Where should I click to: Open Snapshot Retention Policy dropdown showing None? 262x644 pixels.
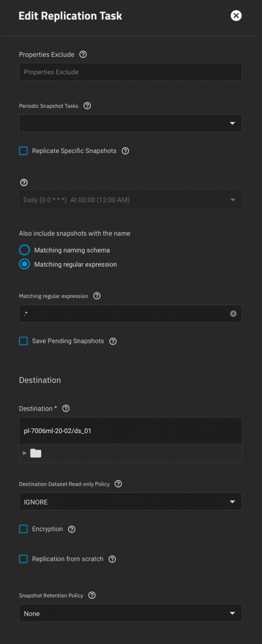coord(130,613)
